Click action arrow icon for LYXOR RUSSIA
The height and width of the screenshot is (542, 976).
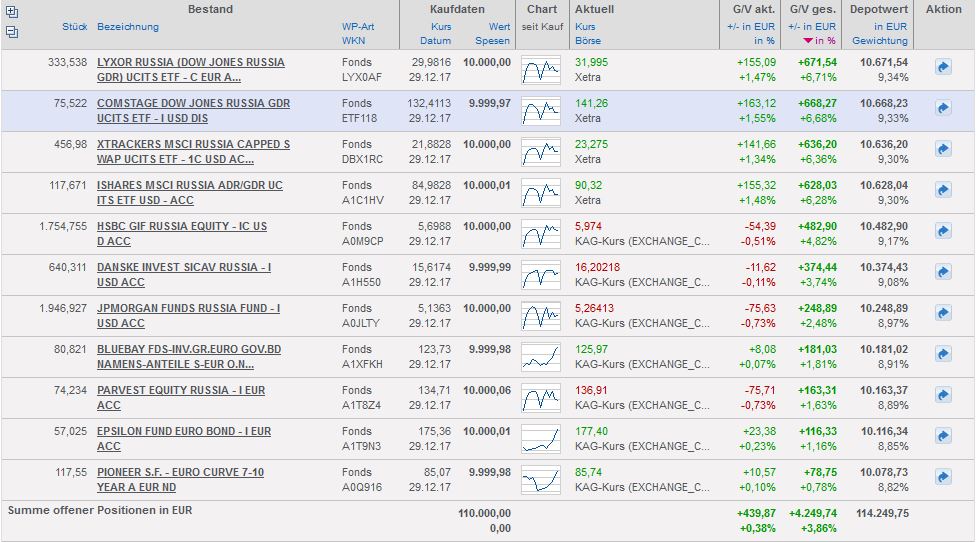[943, 67]
